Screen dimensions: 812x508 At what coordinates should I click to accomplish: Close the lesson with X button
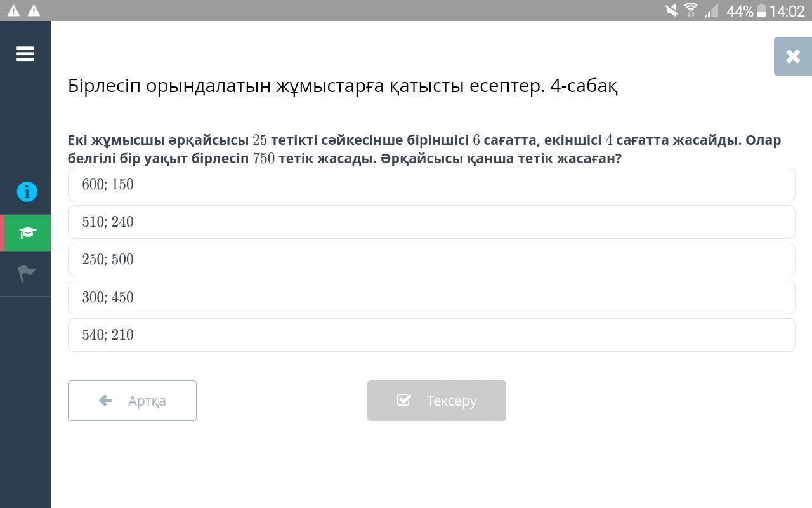(x=792, y=57)
